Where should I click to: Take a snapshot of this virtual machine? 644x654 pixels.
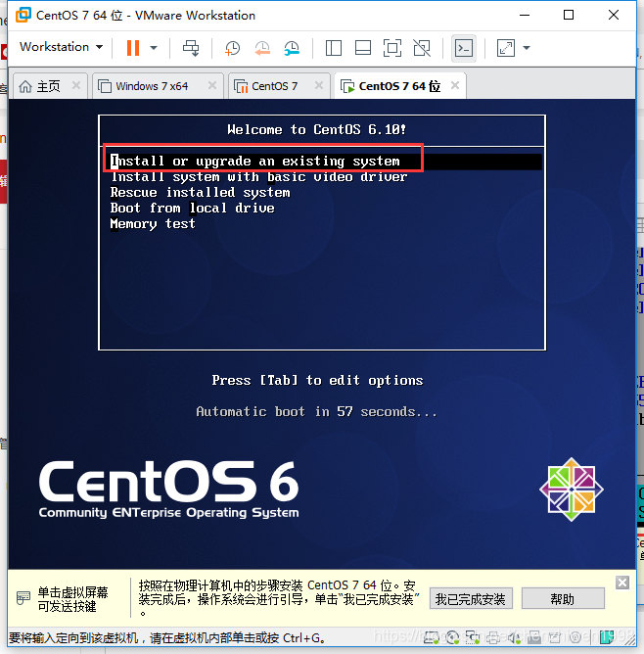[x=232, y=48]
